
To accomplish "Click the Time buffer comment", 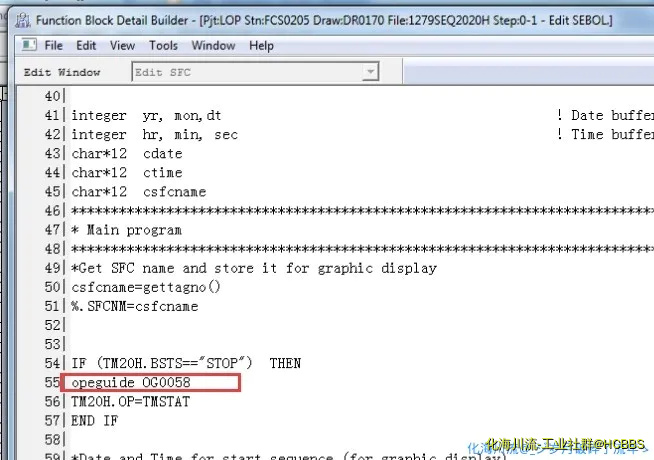I will 605,135.
